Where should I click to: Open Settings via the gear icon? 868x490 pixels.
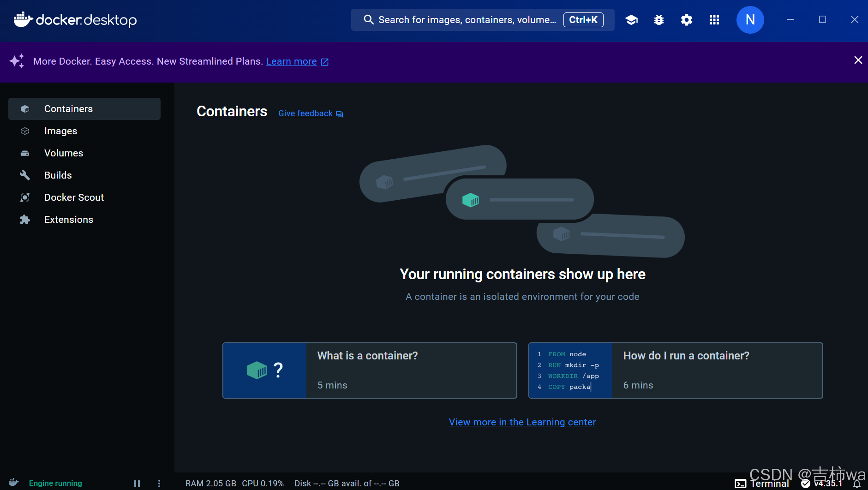pos(687,20)
